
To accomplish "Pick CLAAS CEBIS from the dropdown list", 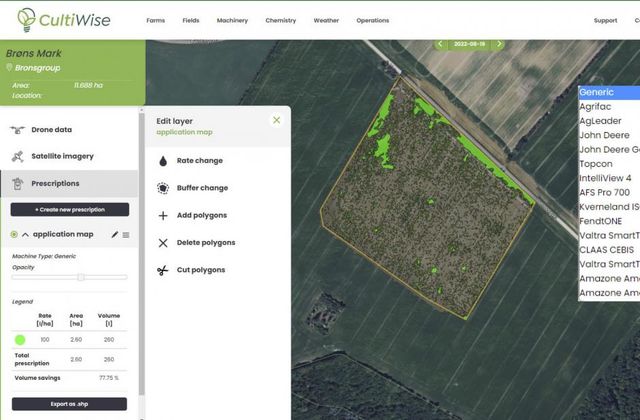I will 608,250.
